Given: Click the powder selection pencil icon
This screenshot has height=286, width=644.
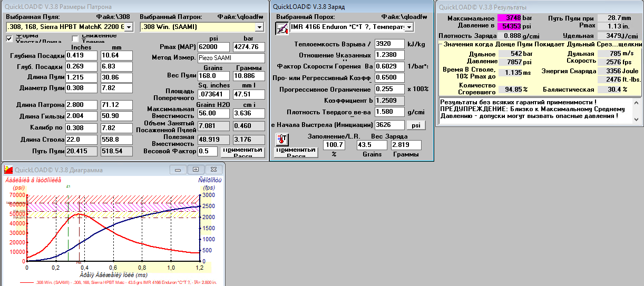Looking at the screenshot, I should pyautogui.click(x=281, y=27).
